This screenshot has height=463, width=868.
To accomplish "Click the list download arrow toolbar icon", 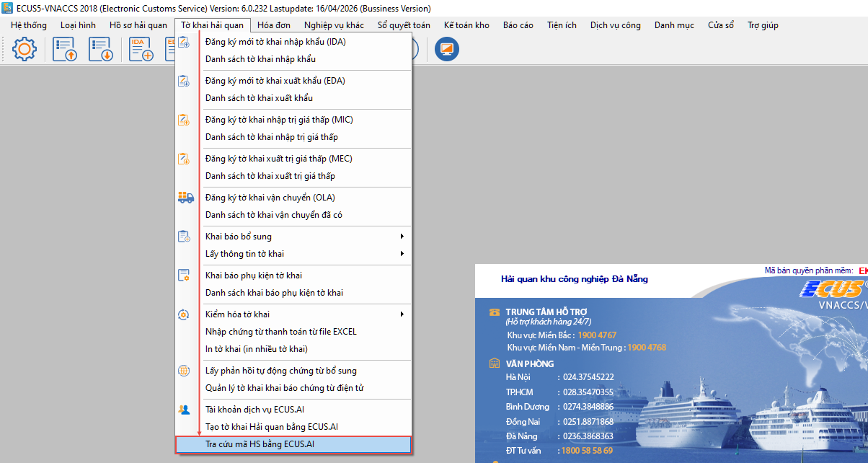I will click(x=101, y=49).
